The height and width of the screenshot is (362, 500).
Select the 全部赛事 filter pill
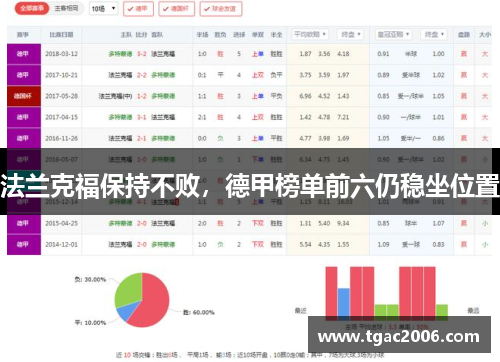[x=32, y=9]
